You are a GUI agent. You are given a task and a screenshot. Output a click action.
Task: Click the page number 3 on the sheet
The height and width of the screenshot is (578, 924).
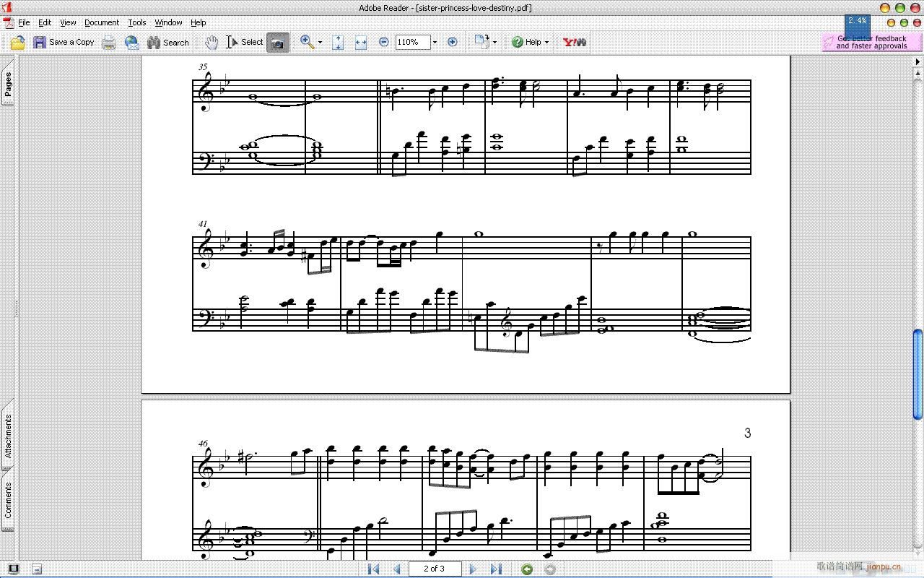tap(747, 433)
